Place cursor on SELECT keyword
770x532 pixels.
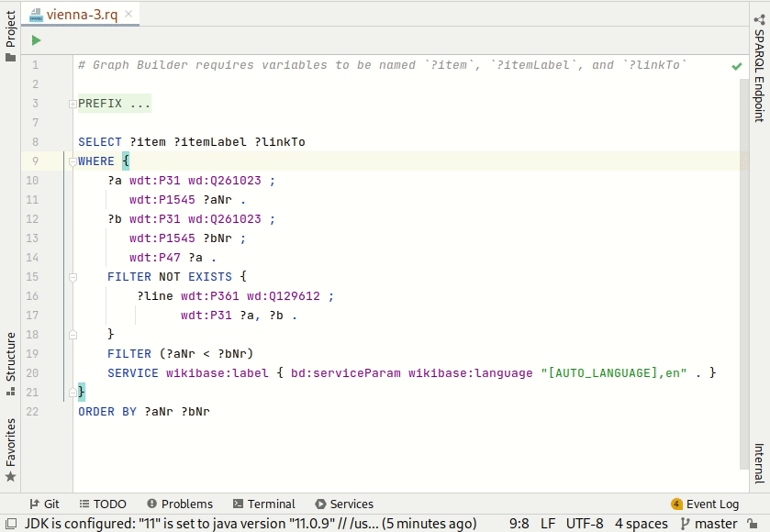(x=100, y=142)
